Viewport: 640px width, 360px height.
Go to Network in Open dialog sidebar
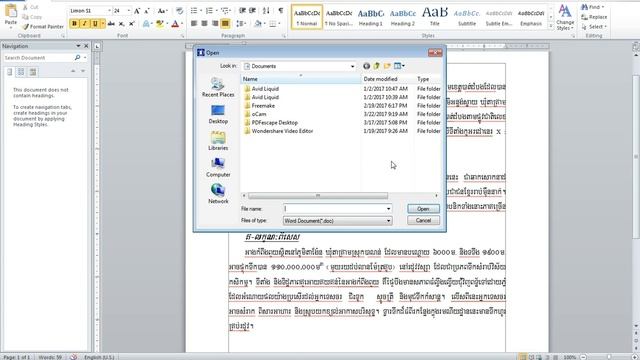click(x=218, y=194)
